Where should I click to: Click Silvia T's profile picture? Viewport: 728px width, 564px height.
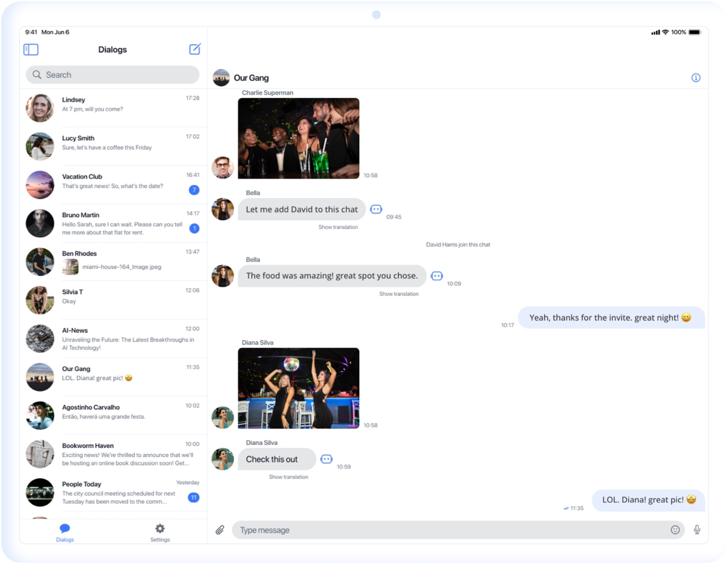click(x=40, y=300)
